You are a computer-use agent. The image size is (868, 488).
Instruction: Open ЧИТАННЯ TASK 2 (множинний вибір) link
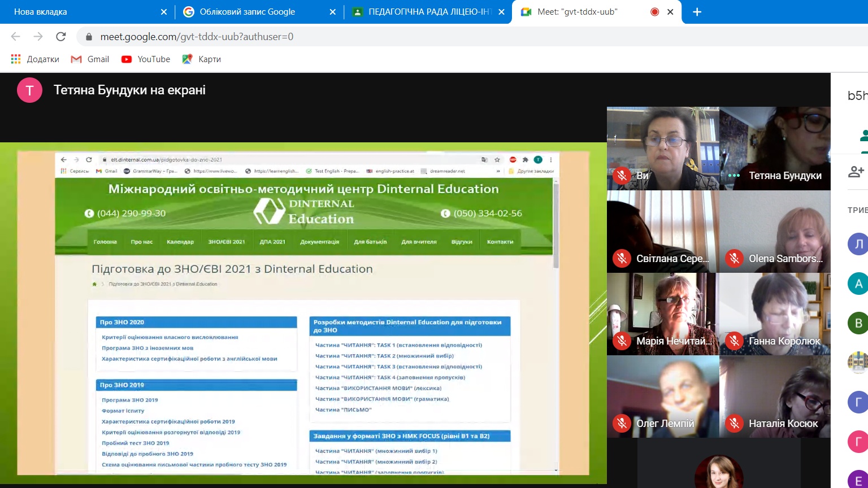pos(384,356)
